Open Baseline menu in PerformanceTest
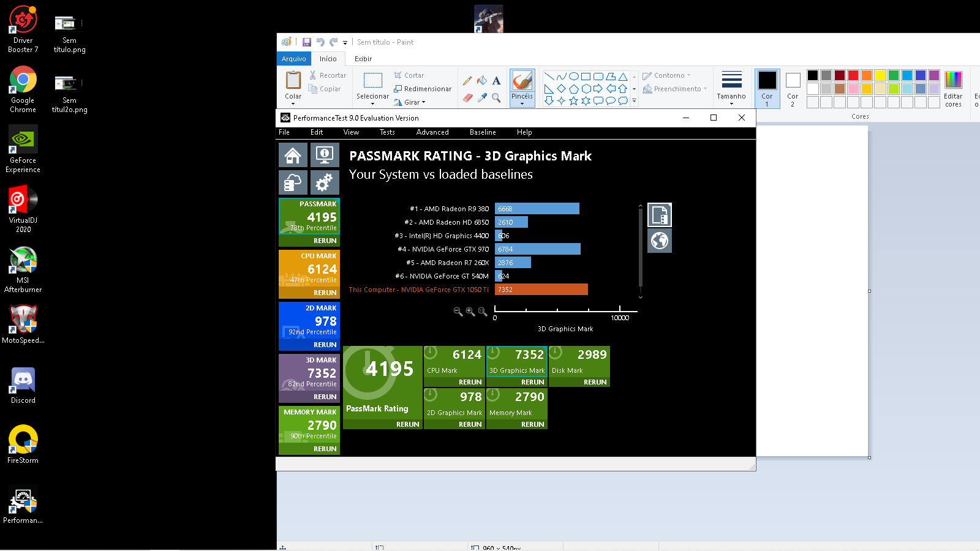 483,132
